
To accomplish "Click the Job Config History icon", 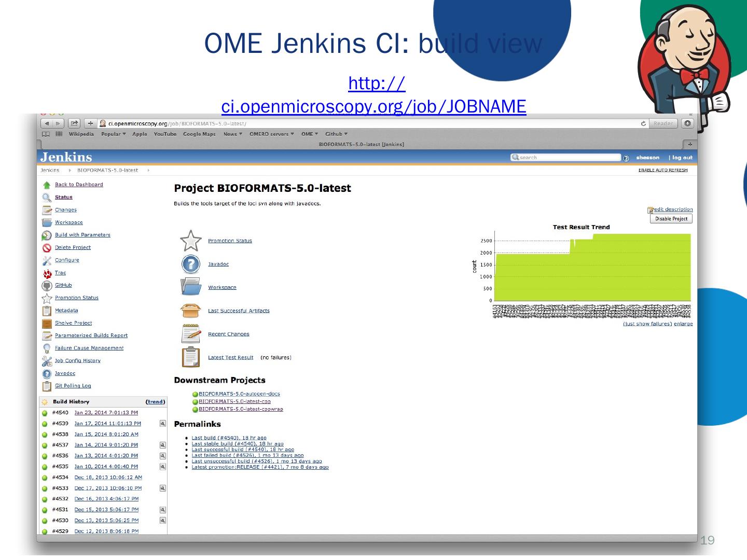I will point(47,361).
